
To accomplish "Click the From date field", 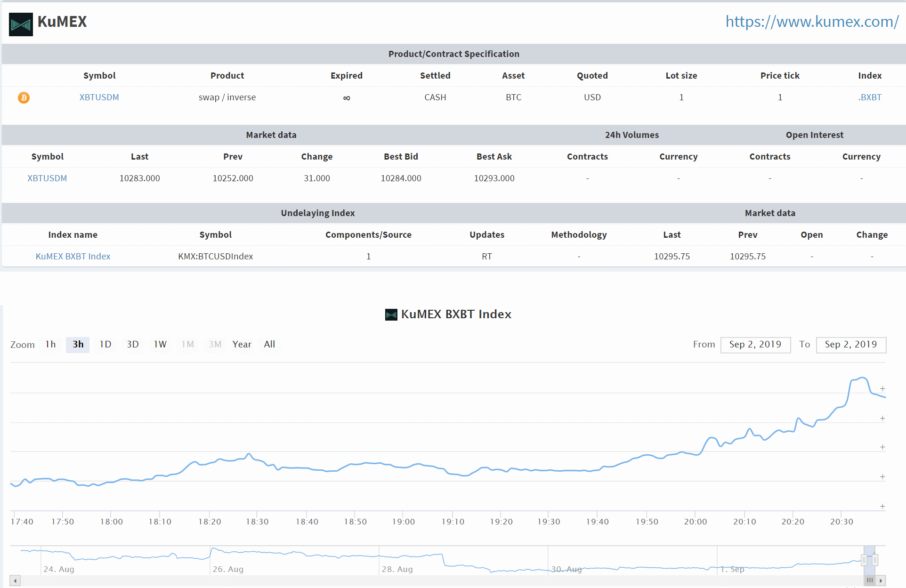I will pyautogui.click(x=755, y=345).
